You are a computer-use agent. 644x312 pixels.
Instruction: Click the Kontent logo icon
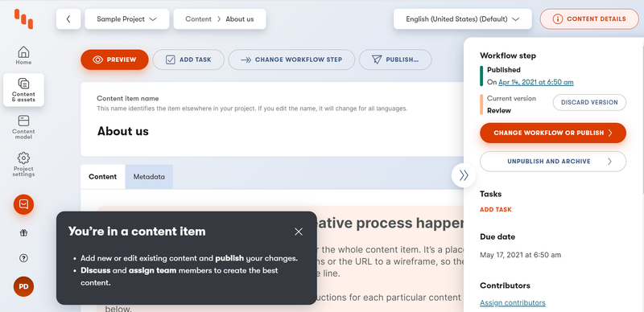click(23, 18)
